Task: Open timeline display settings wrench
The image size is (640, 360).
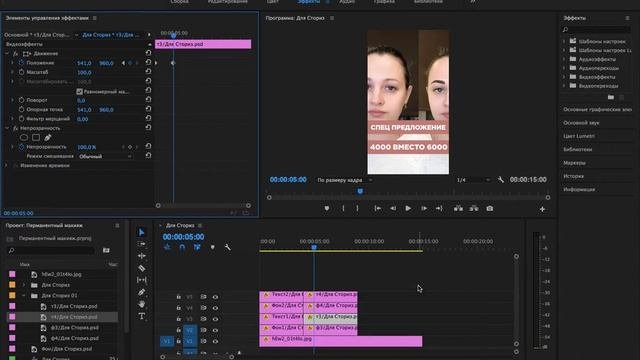Action: coord(227,247)
